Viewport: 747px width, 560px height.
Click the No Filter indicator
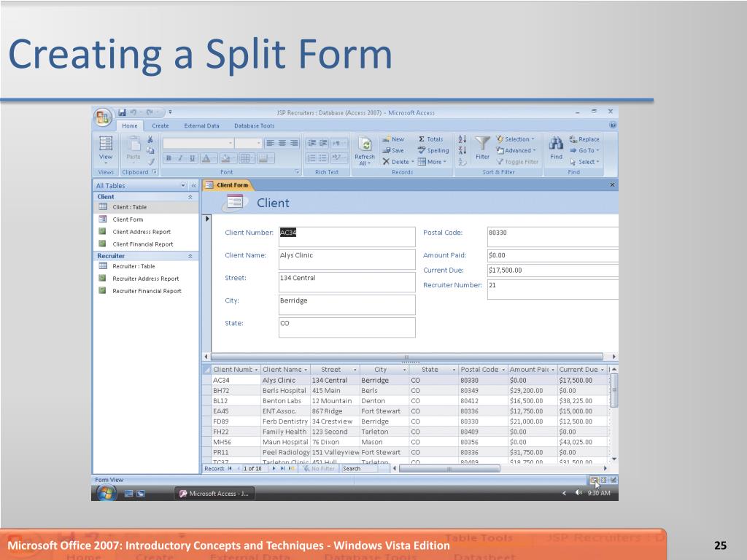coord(320,469)
